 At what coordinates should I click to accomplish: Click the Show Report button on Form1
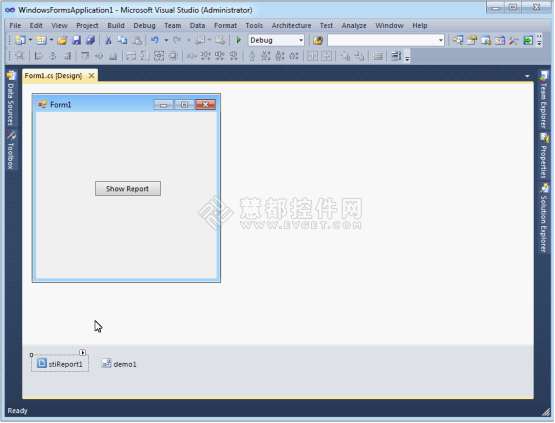[x=127, y=189]
